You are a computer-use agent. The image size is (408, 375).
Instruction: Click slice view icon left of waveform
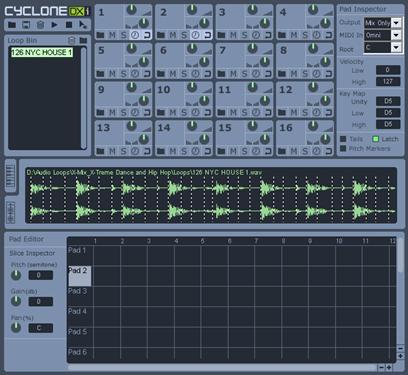click(x=11, y=212)
